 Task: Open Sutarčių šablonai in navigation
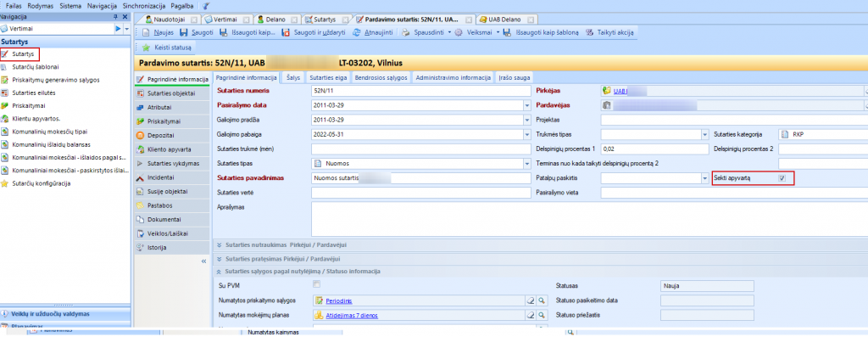pos(36,66)
